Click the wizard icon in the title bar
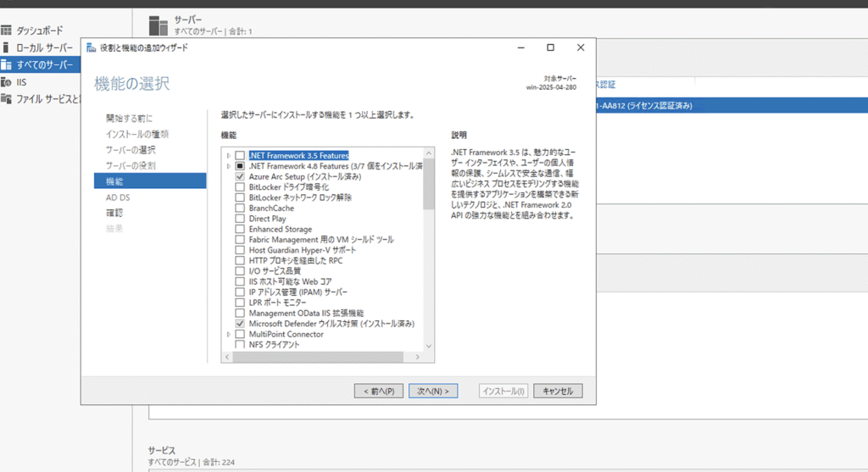Screen dimensions: 868x472 click(x=92, y=47)
